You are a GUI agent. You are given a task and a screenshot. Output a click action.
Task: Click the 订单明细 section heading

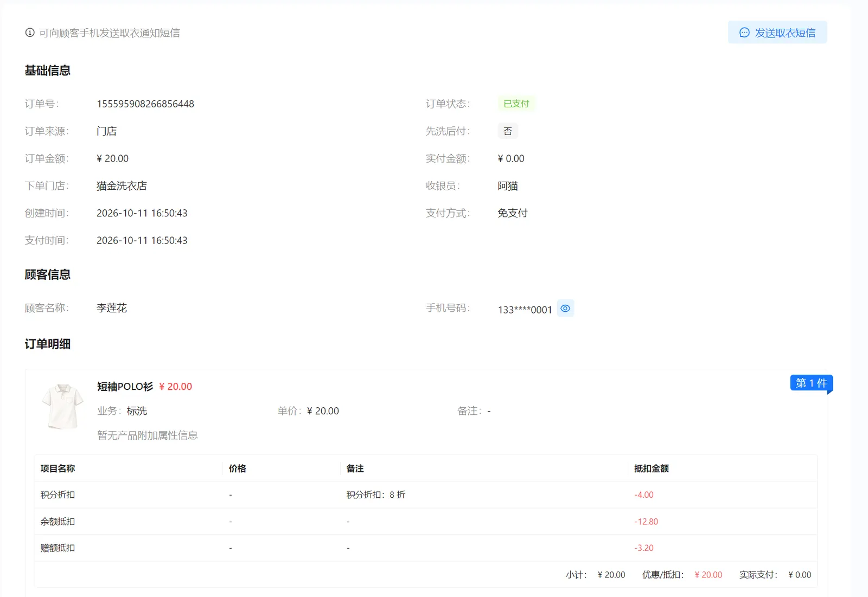click(x=48, y=344)
